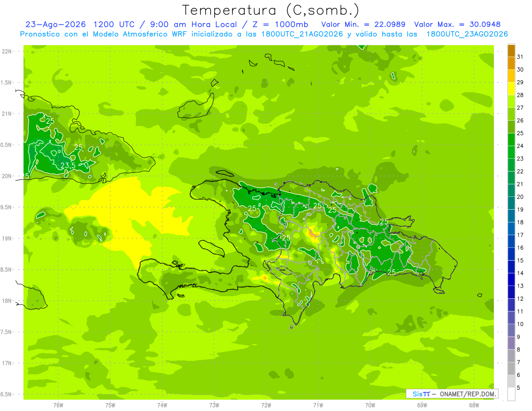Click the "70W" longitude label

(370, 405)
